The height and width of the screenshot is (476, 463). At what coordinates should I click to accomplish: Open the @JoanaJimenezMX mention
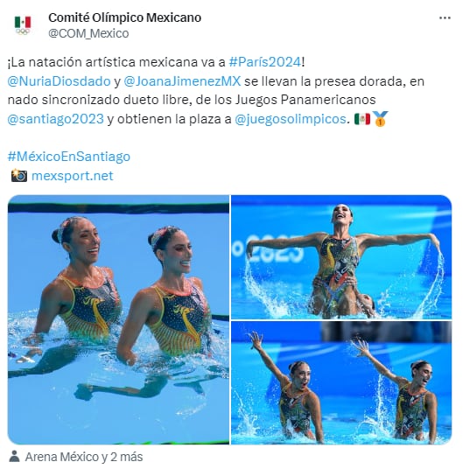click(182, 81)
